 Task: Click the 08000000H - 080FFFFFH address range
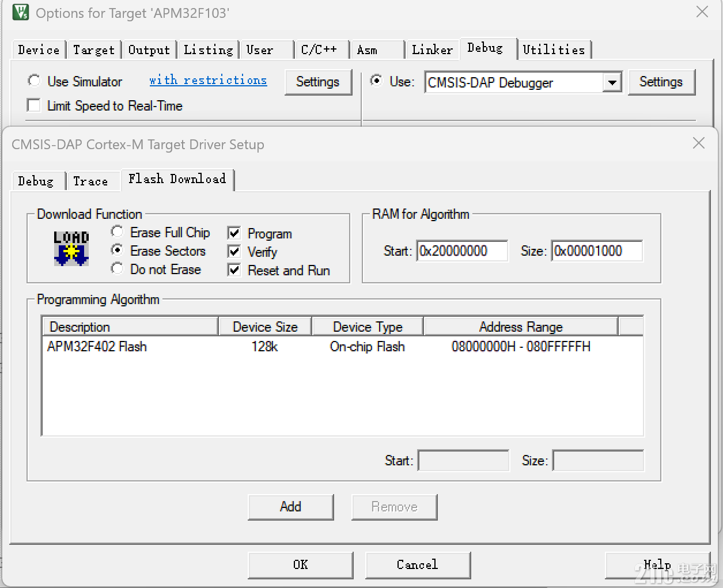pos(521,347)
